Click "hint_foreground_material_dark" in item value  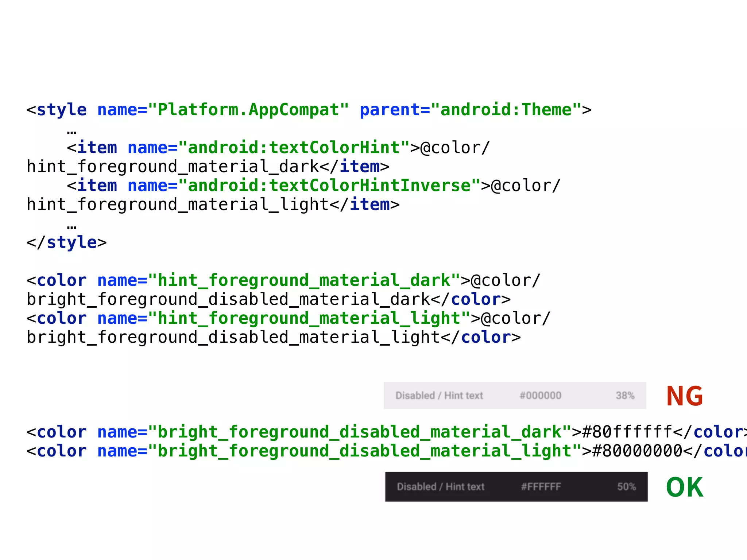click(173, 167)
